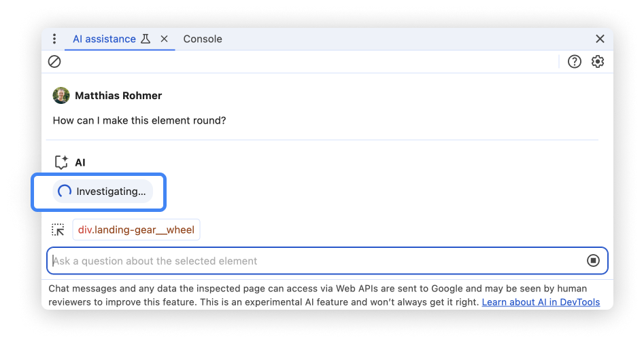Close the DevTools drawer panel

[x=600, y=39]
